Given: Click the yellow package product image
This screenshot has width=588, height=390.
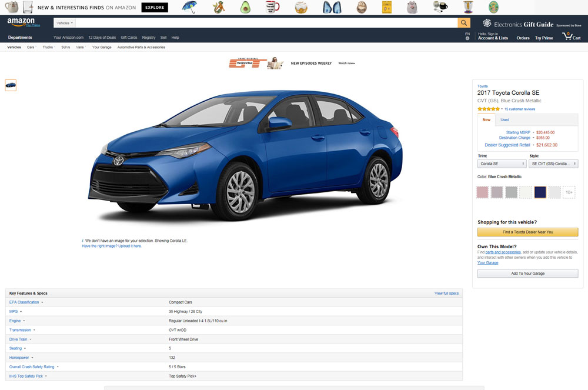Looking at the screenshot, I should click(387, 7).
